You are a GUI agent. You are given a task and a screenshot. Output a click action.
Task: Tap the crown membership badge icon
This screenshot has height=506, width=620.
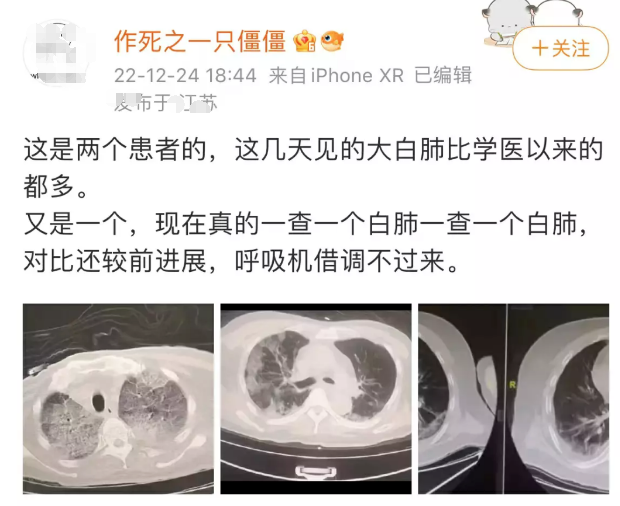point(304,41)
